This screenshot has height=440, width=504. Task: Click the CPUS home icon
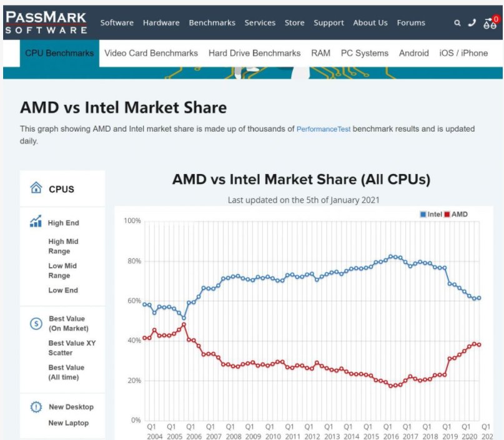point(36,188)
